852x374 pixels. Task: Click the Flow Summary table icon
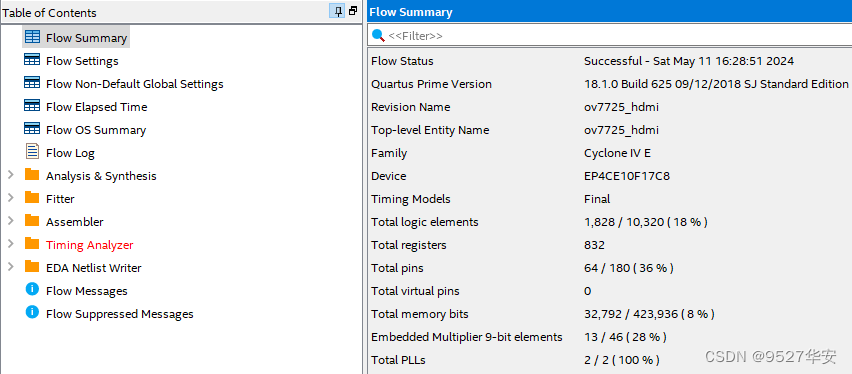click(32, 37)
